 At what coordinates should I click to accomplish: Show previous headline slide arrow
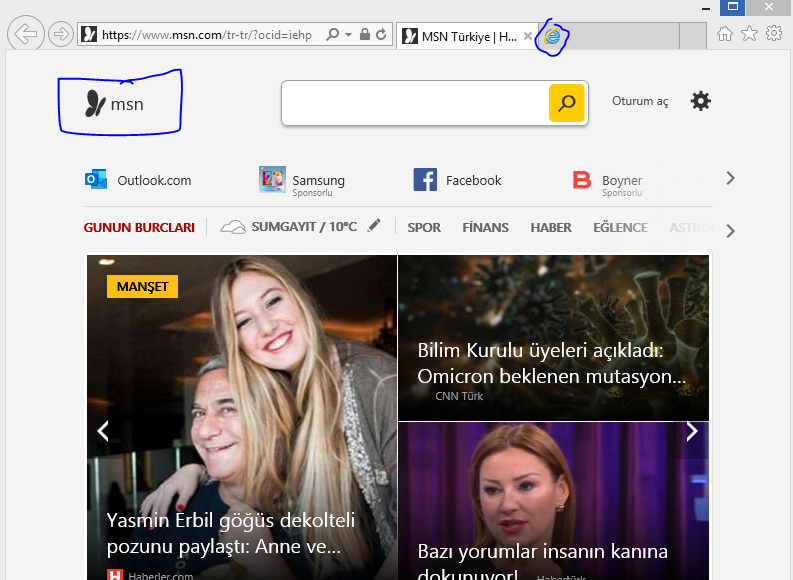pos(103,431)
